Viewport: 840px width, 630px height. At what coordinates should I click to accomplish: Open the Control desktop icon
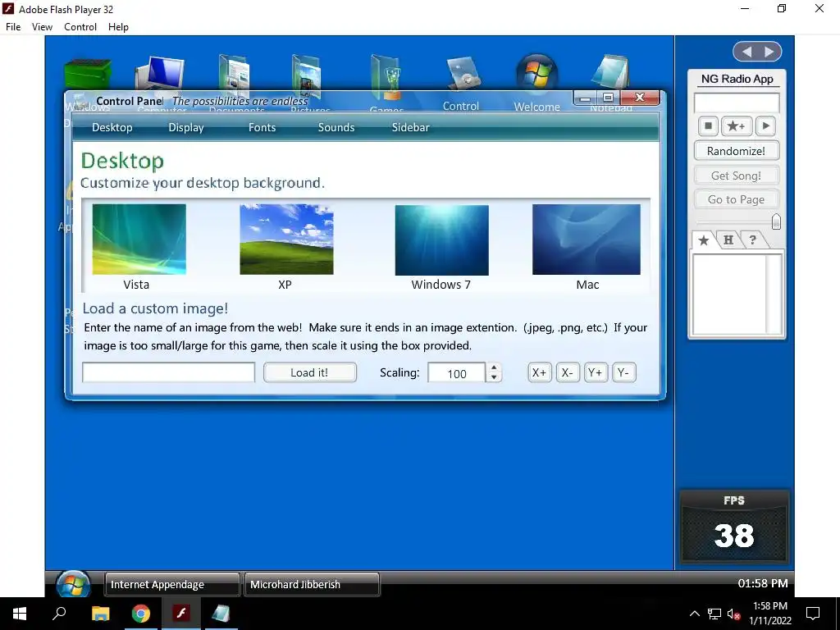[x=463, y=75]
